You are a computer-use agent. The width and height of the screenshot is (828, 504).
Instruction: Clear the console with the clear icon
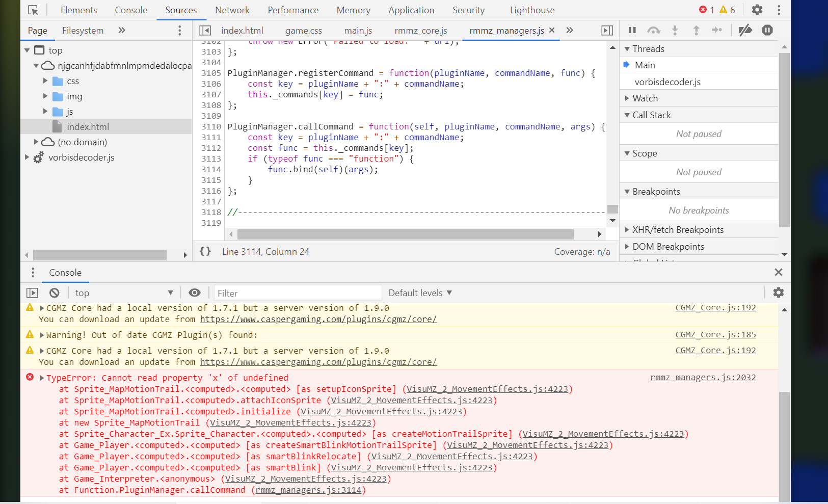[55, 293]
